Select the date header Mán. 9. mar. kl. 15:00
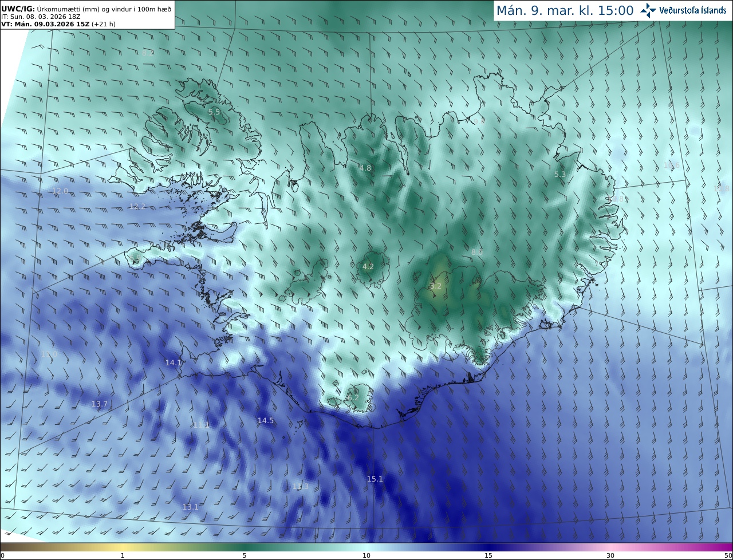Viewport: 733px width, 560px height. tap(565, 10)
